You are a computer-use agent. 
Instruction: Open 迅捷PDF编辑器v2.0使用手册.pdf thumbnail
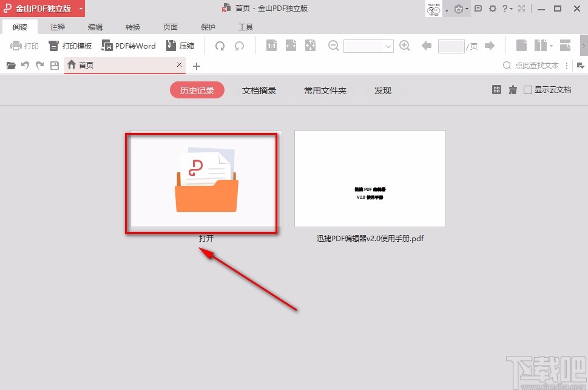(370, 178)
